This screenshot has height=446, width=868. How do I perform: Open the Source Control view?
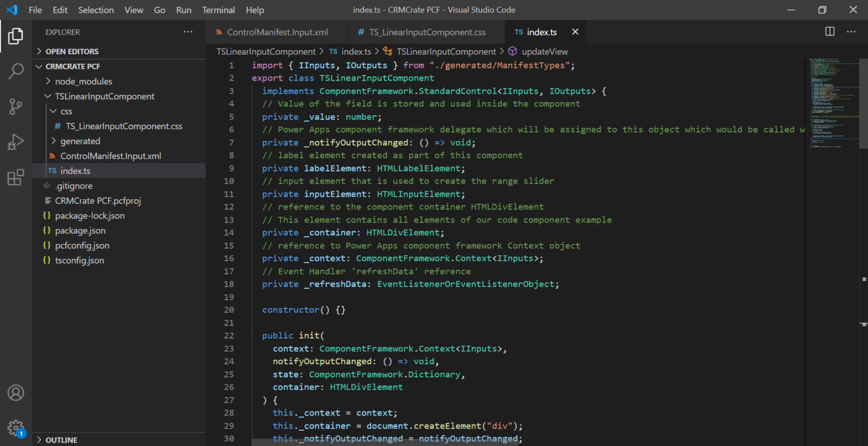pyautogui.click(x=15, y=107)
